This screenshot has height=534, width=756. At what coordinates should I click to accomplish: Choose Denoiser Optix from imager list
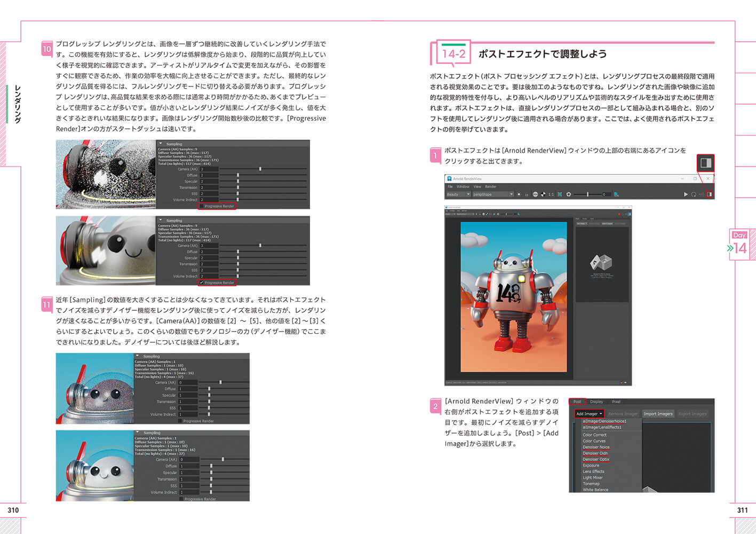tap(595, 459)
